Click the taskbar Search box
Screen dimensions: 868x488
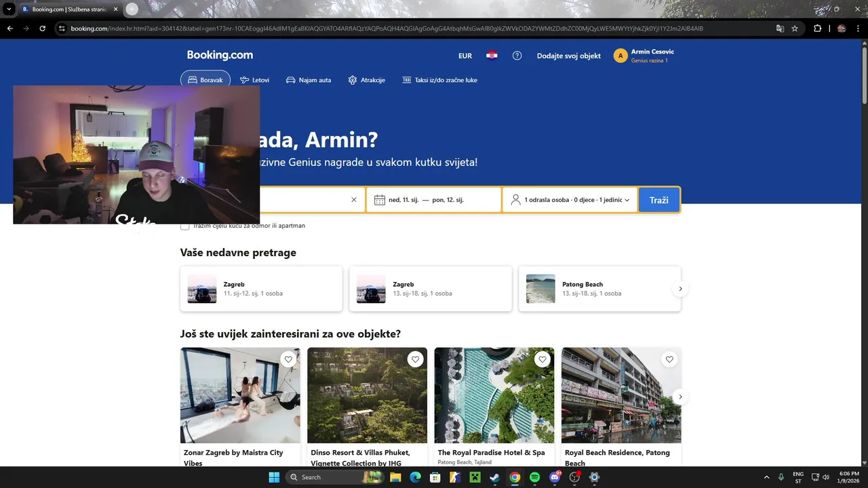tap(336, 477)
